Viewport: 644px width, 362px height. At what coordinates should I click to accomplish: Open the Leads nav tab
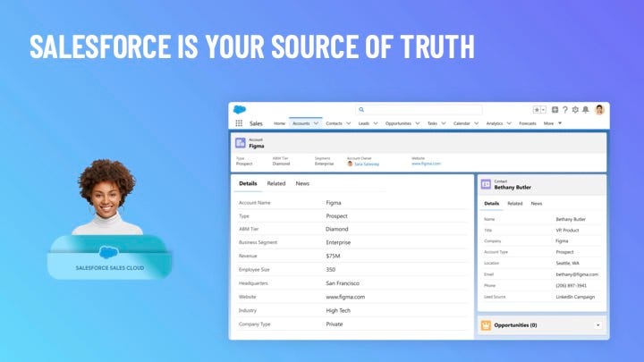pos(364,123)
